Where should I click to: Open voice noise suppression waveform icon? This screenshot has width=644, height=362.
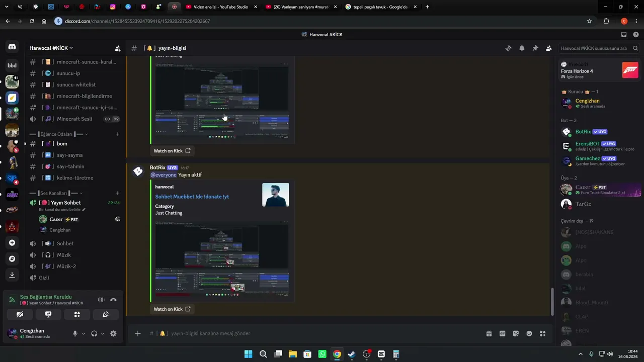[x=101, y=300]
